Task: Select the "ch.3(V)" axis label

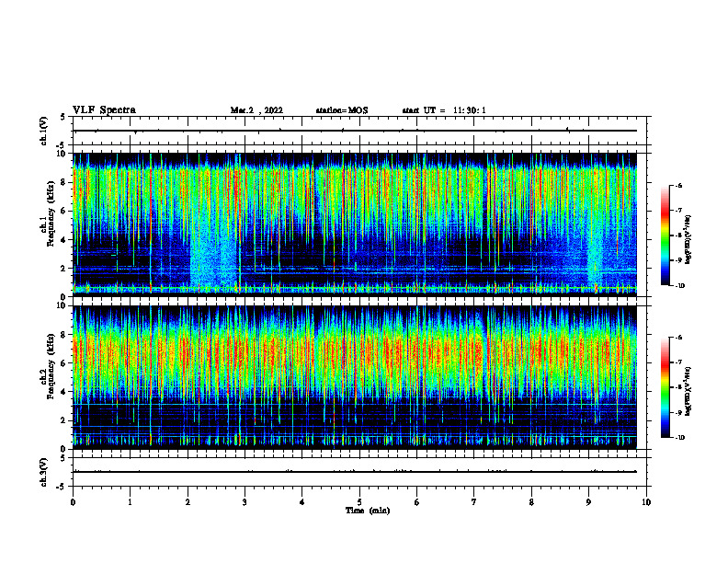Action: click(43, 472)
